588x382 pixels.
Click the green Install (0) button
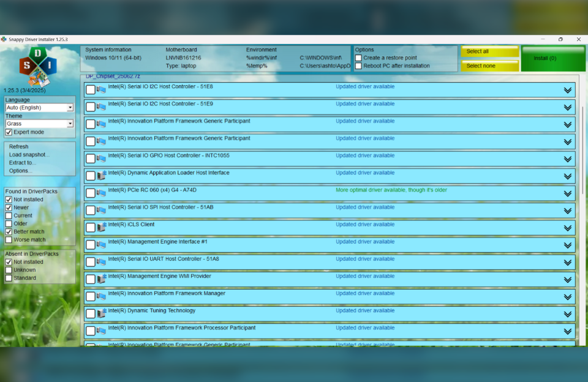tap(552, 59)
